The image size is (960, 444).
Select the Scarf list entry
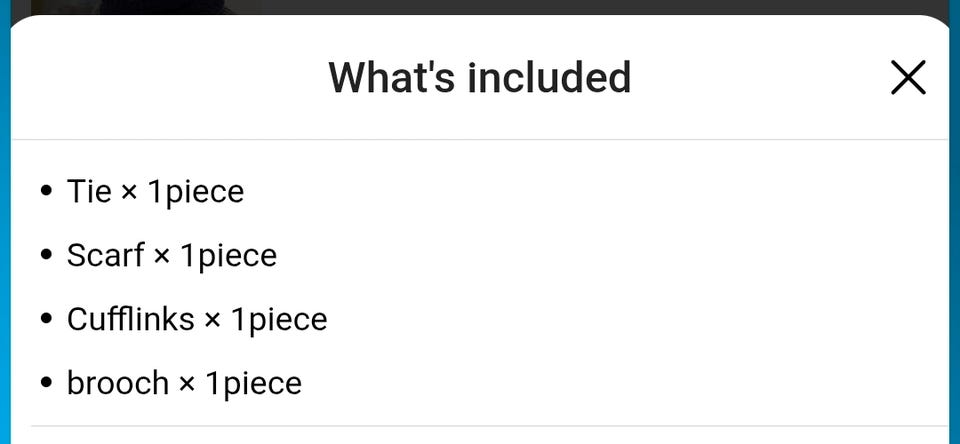coord(171,255)
